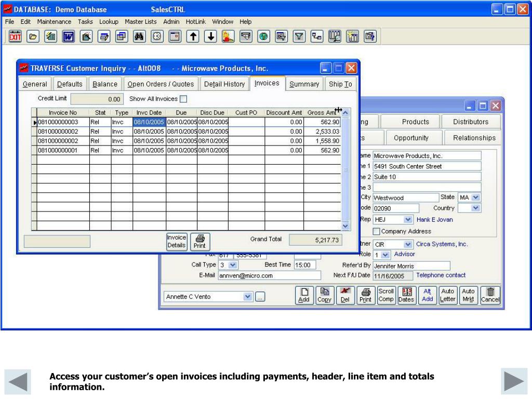Screen dimensions: 532x399
Task: Enable the Show All Invoices checkbox
Action: click(183, 99)
